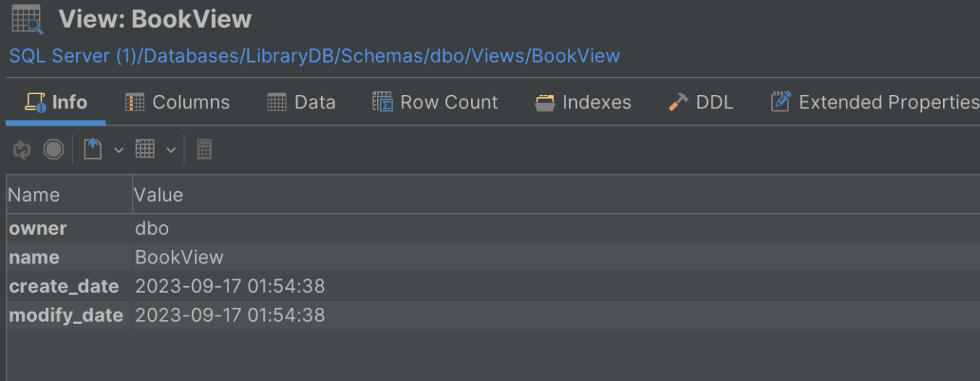Select the name row label cell

coord(69,258)
